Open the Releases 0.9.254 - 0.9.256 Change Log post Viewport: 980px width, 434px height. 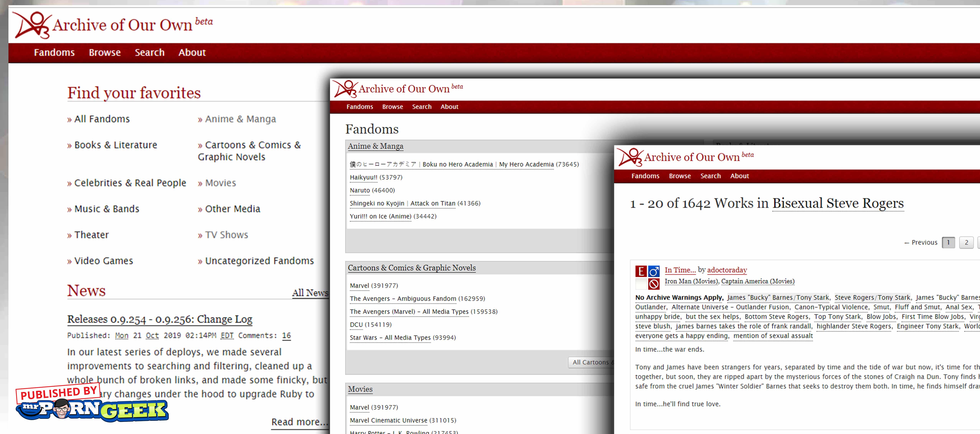(160, 319)
